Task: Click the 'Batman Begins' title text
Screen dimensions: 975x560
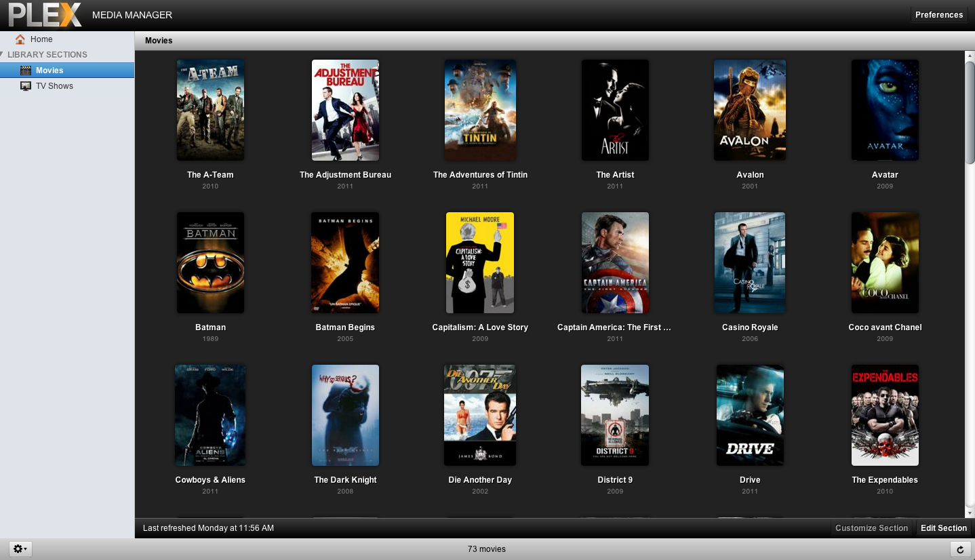Action: [345, 327]
